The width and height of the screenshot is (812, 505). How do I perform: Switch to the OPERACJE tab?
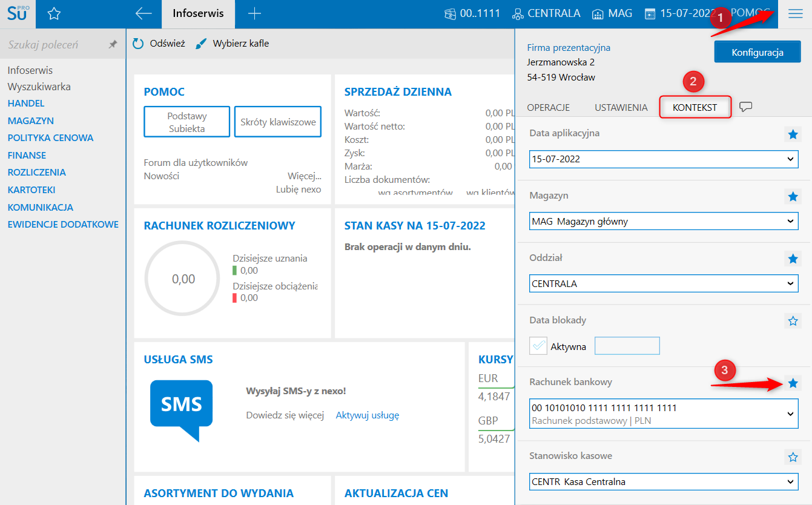tap(549, 107)
